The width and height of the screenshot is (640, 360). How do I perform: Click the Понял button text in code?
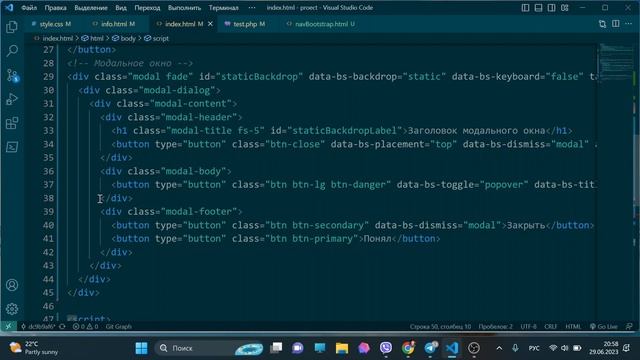(x=377, y=238)
